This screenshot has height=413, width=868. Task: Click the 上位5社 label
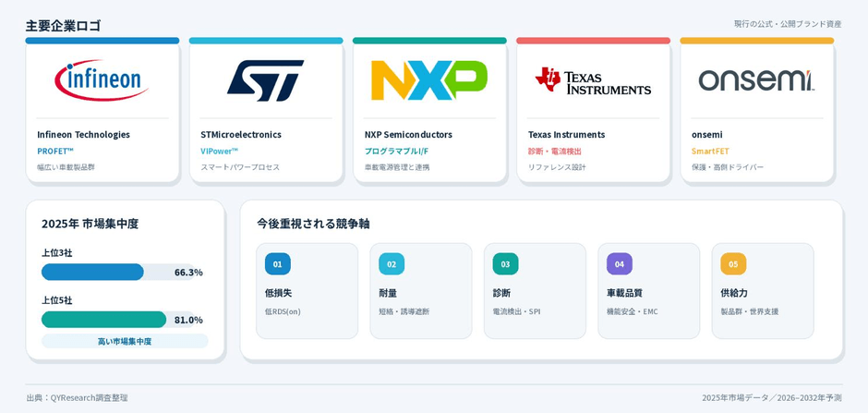(56, 300)
